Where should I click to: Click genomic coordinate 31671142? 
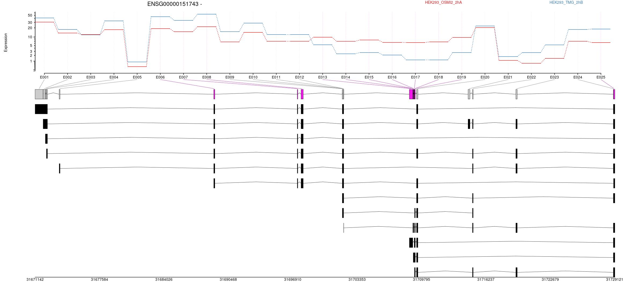35,279
